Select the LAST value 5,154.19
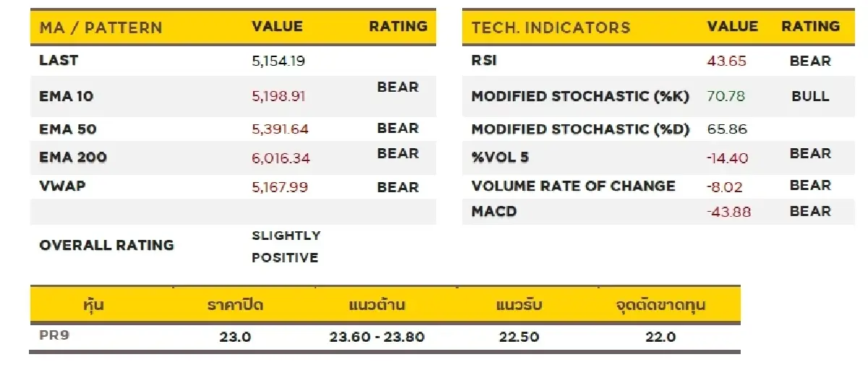Image resolution: width=868 pixels, height=370 pixels. click(x=278, y=61)
